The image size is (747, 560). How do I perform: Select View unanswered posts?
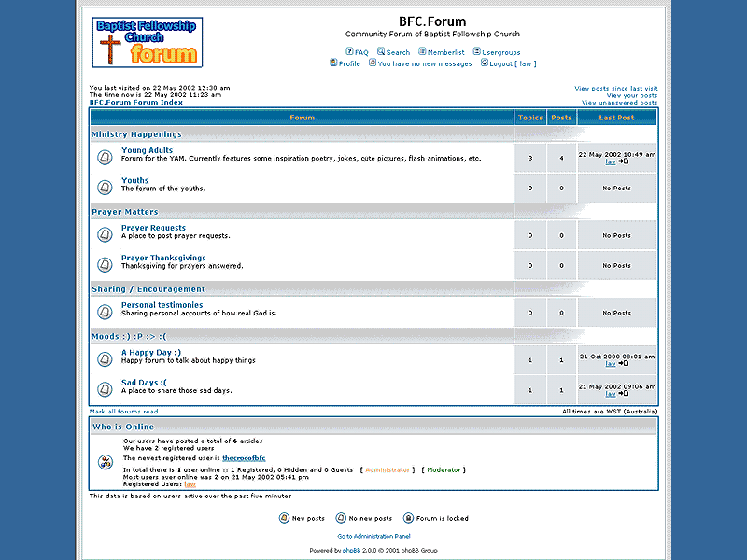(619, 103)
